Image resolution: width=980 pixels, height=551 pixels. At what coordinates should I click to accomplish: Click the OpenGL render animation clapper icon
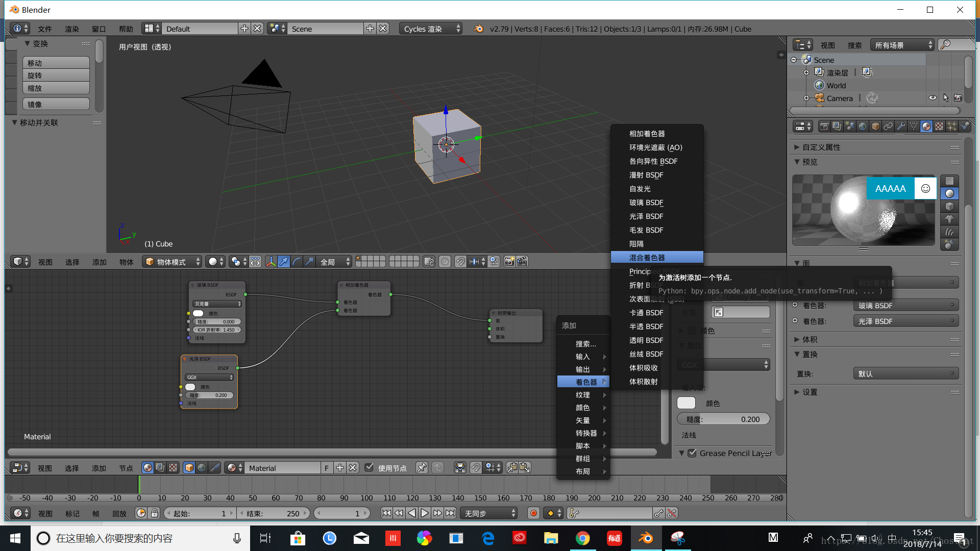tap(522, 262)
